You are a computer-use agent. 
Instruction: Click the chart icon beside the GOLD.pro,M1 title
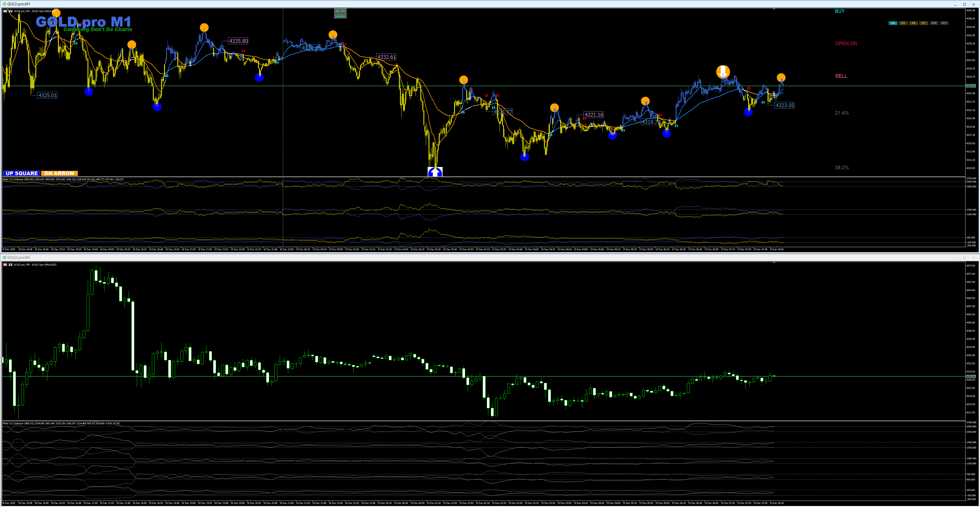[4, 4]
